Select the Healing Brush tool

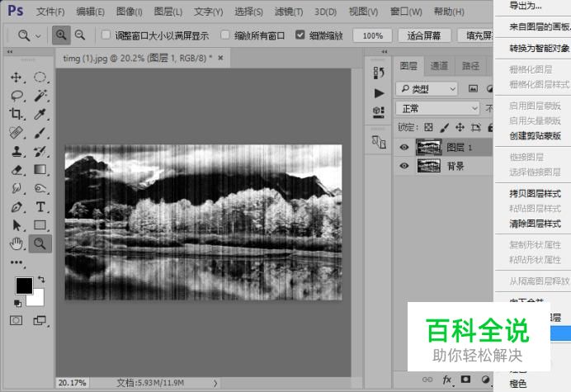(17, 133)
